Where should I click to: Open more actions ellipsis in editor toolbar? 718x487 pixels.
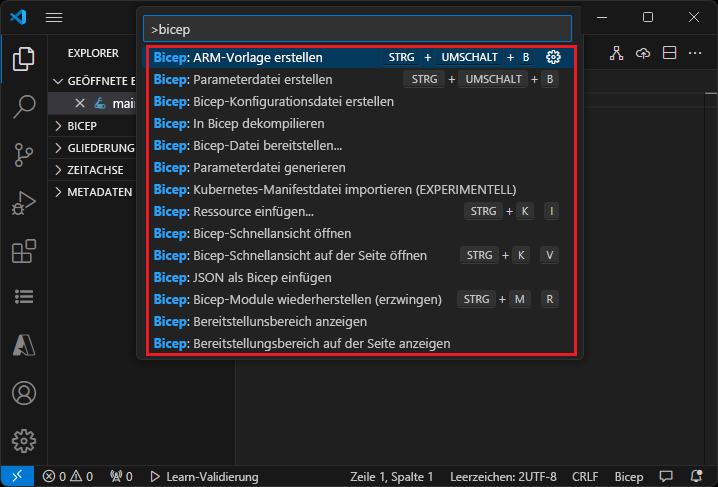(695, 54)
